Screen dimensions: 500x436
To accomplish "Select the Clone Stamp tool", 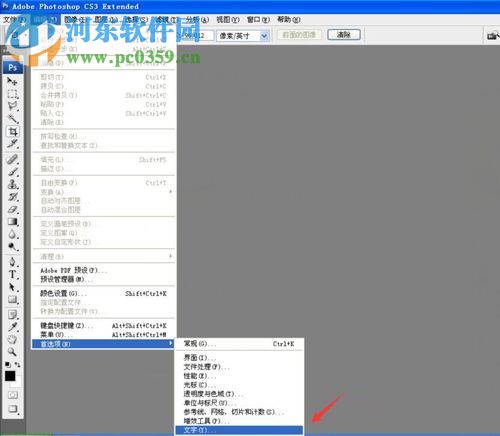I will [x=12, y=184].
